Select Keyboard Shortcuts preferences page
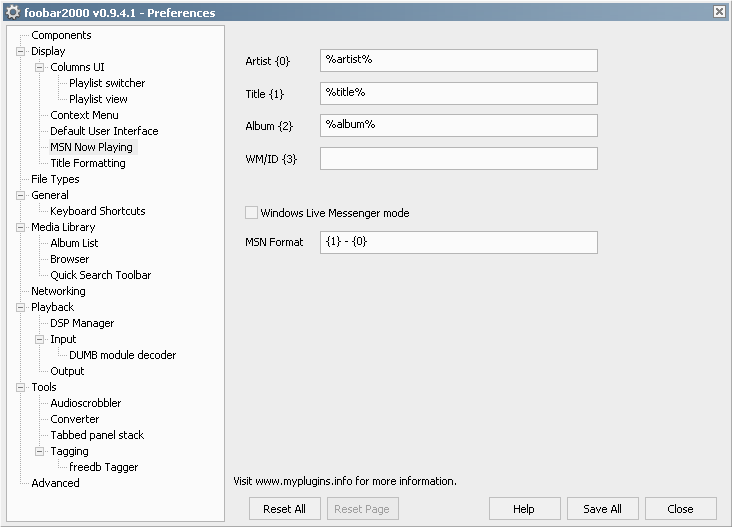 click(x=97, y=211)
